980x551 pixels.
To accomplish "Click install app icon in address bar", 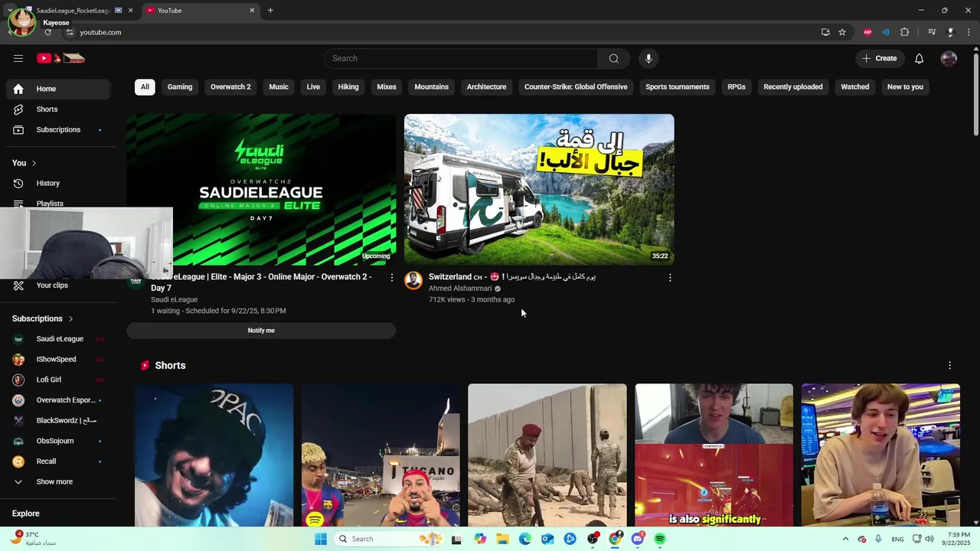I will point(825,32).
